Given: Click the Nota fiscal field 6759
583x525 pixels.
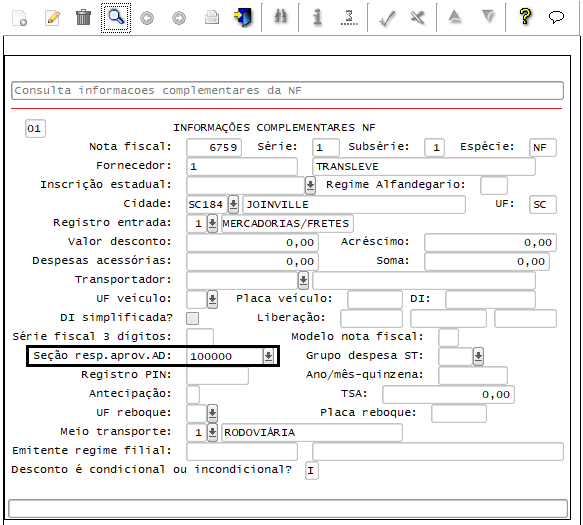Looking at the screenshot, I should [214, 148].
